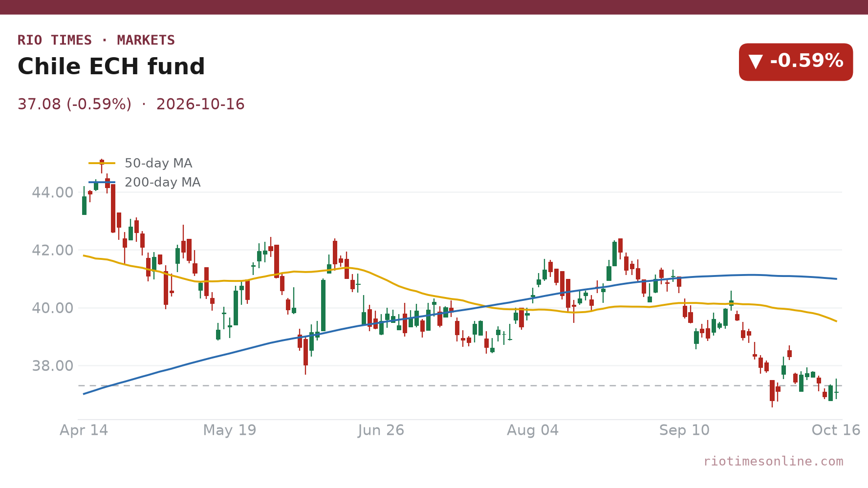Click the 38.00 y-axis label
Image resolution: width=868 pixels, height=488 pixels.
pyautogui.click(x=53, y=366)
